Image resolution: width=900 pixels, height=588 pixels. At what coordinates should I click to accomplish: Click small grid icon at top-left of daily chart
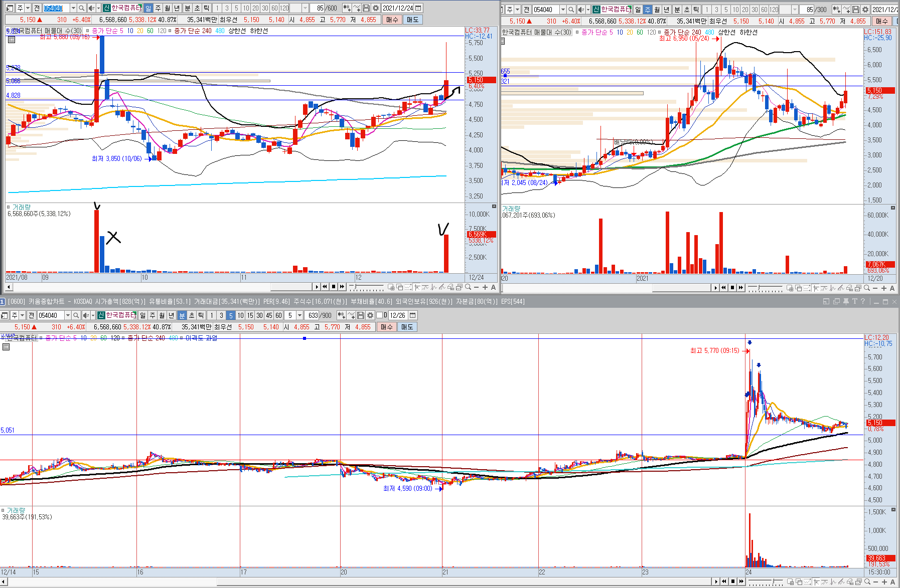pyautogui.click(x=12, y=39)
